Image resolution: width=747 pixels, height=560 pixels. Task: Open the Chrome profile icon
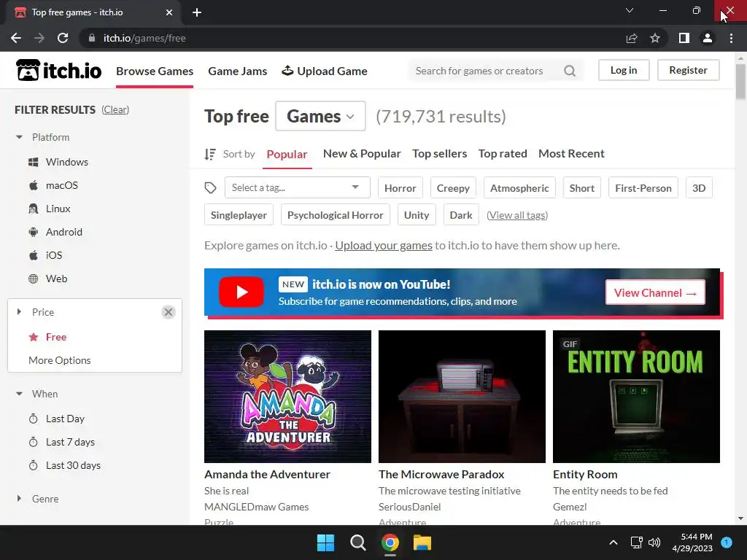[x=708, y=38]
